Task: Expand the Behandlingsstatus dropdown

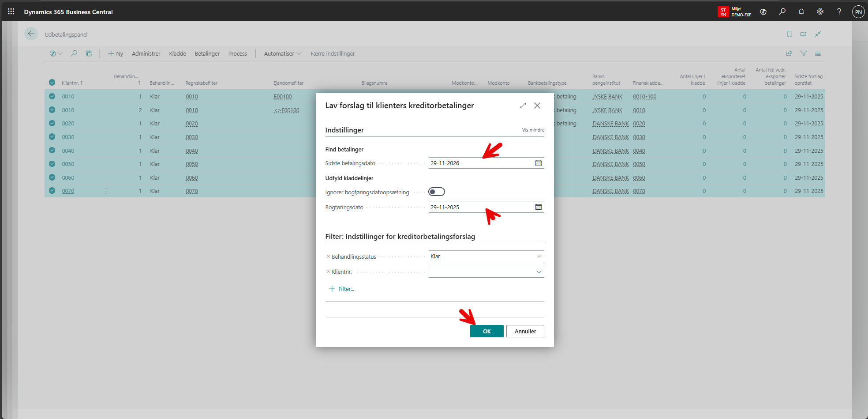Action: click(539, 257)
